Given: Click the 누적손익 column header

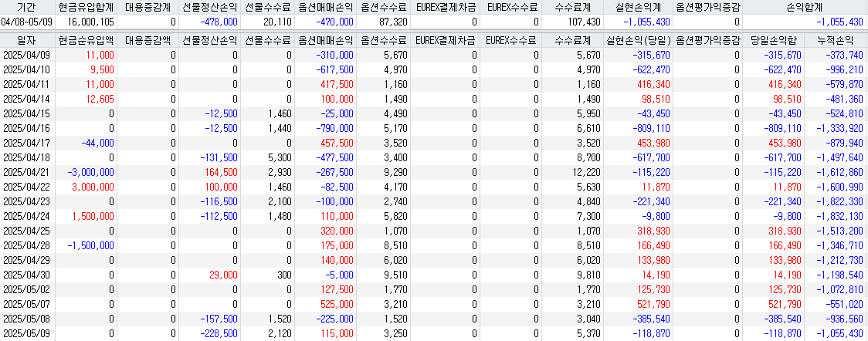Looking at the screenshot, I should coord(836,40).
